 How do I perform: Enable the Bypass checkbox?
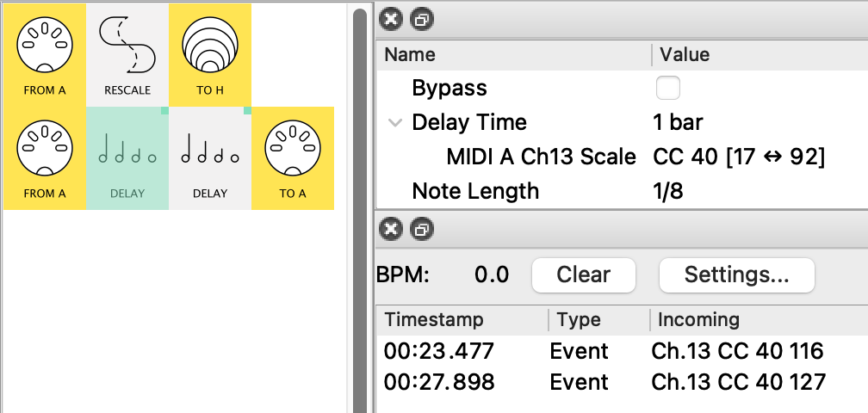click(x=667, y=88)
